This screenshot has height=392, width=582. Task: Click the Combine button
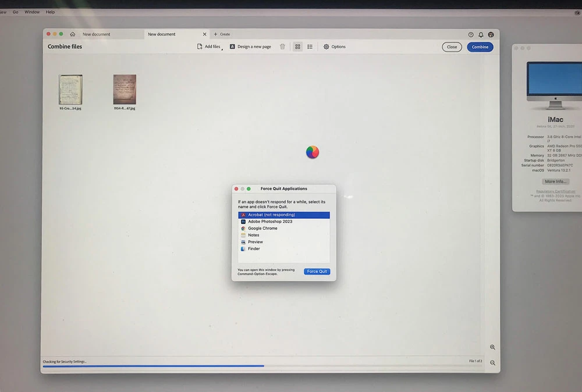(x=480, y=47)
